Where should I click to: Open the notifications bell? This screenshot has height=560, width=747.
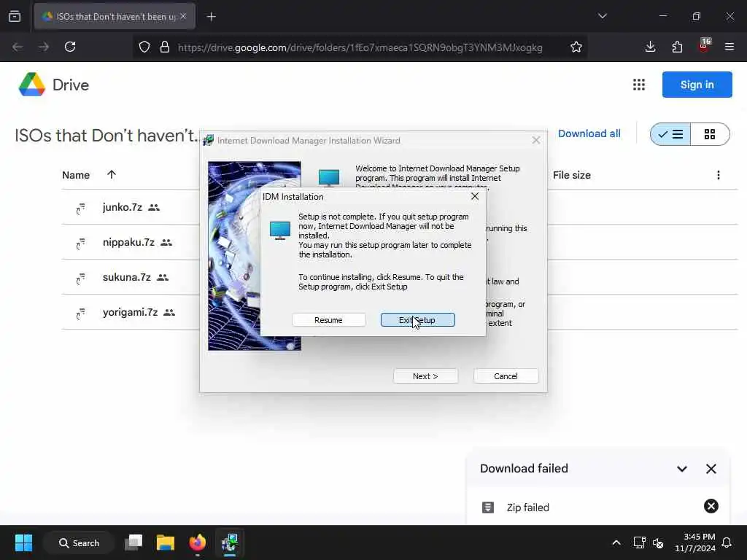pyautogui.click(x=727, y=542)
